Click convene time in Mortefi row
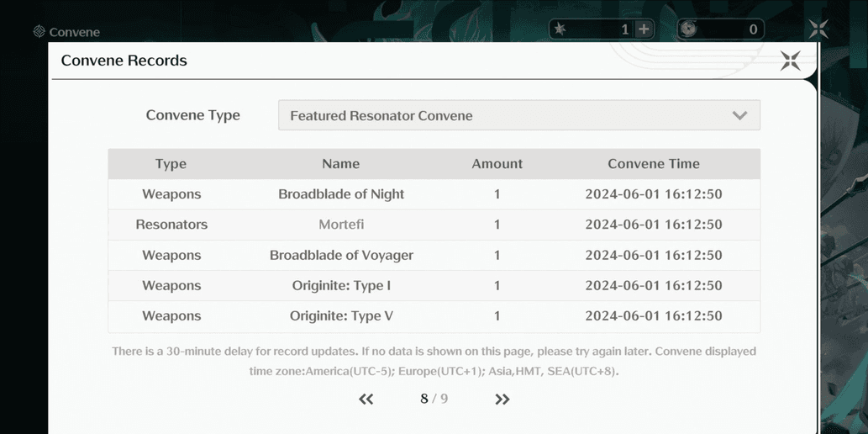This screenshot has width=868, height=434. 654,225
